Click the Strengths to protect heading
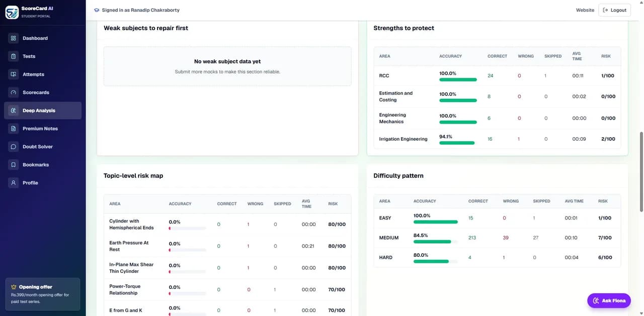 404,28
